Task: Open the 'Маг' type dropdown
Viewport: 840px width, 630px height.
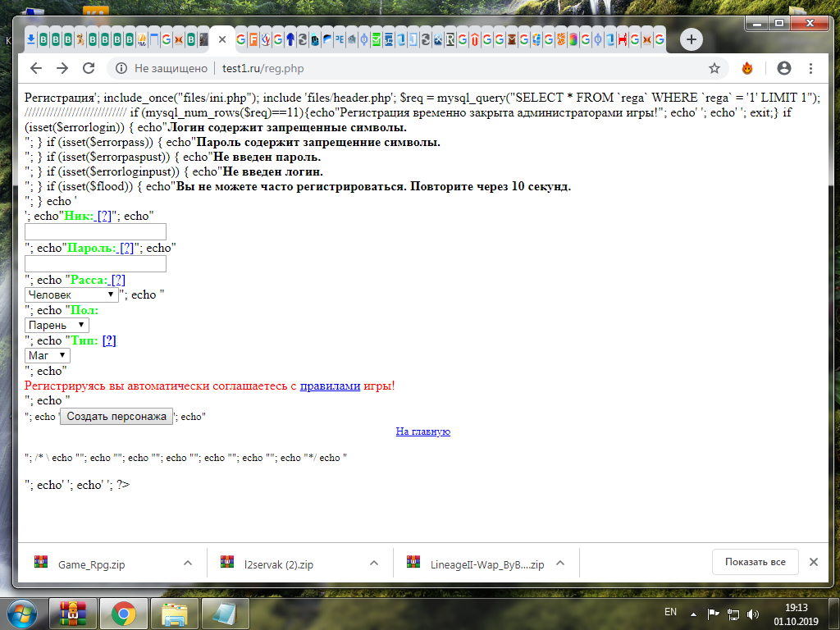Action: 48,355
